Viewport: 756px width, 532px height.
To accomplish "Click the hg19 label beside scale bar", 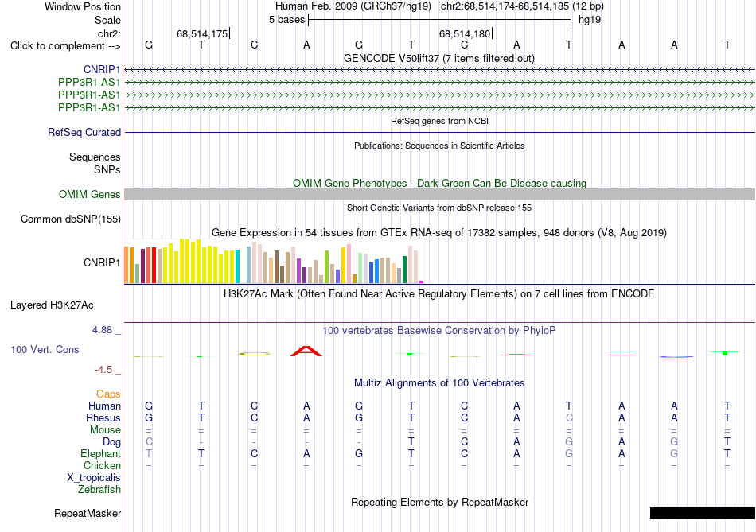I will [x=590, y=20].
